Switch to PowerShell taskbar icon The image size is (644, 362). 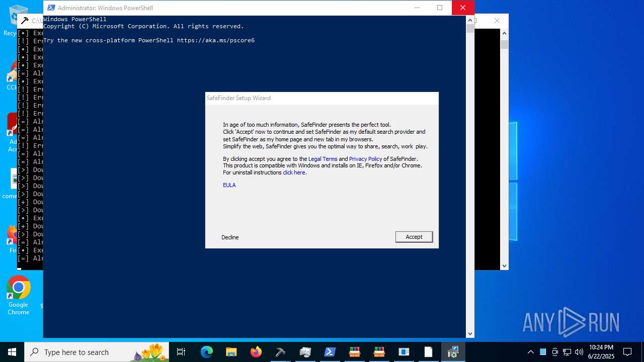330,352
